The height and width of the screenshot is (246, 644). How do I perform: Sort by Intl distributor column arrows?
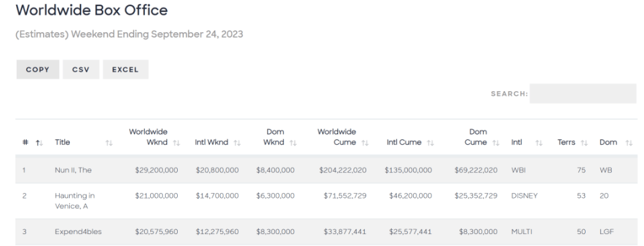[539, 143]
